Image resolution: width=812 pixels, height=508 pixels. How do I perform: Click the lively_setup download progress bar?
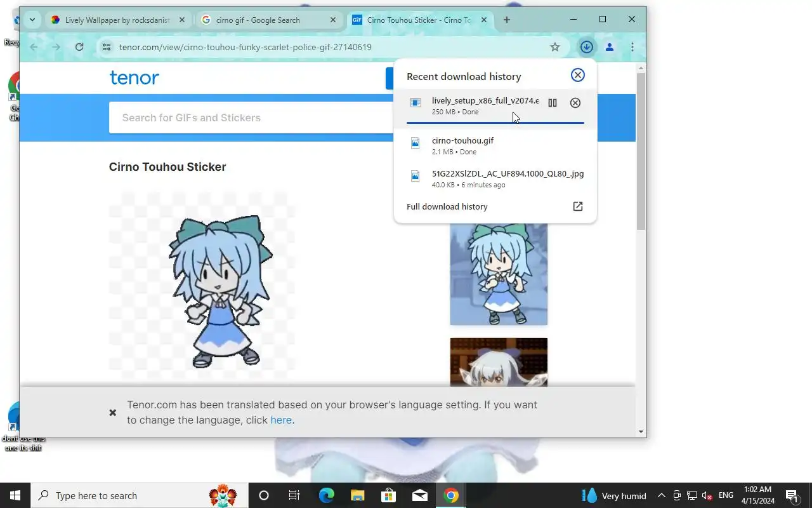click(495, 123)
